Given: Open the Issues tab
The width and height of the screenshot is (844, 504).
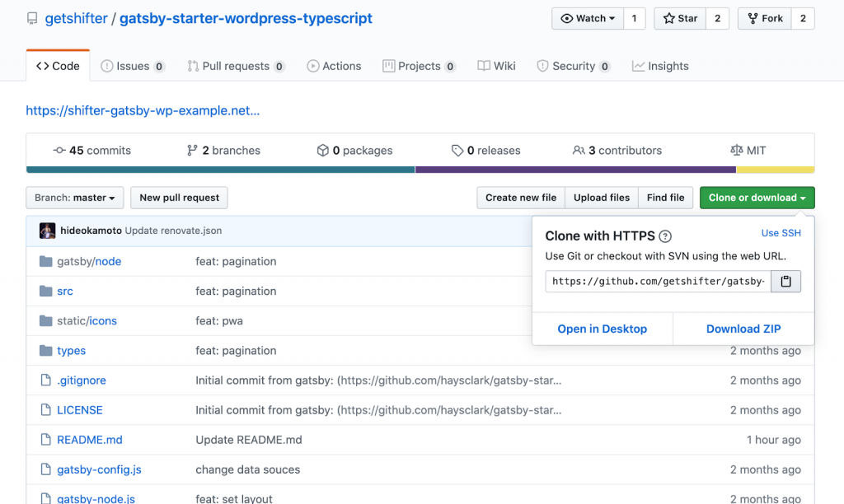Looking at the screenshot, I should coord(133,66).
